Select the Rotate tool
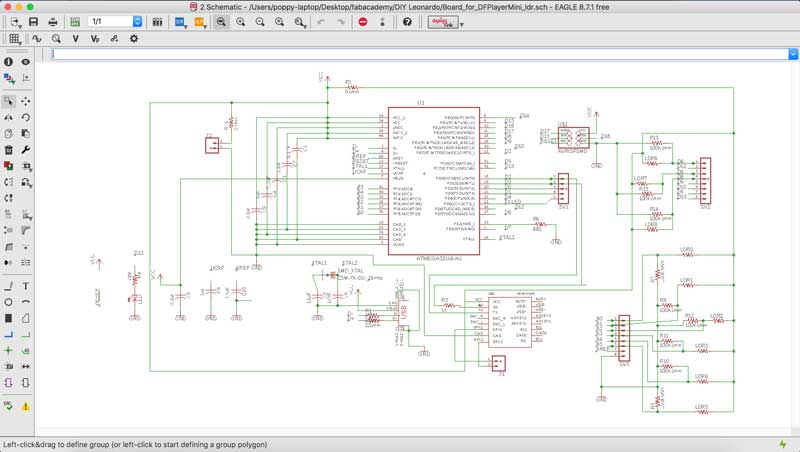 [x=26, y=117]
